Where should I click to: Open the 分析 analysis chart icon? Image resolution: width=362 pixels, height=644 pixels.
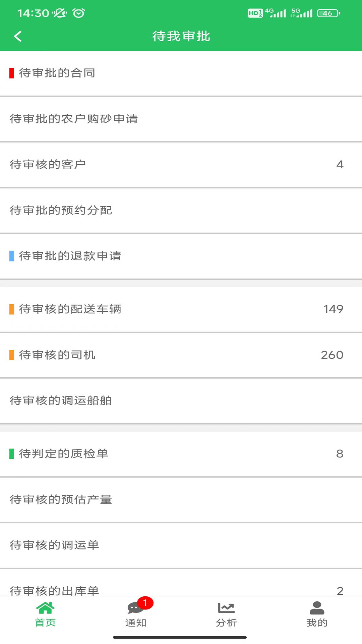[x=226, y=608]
